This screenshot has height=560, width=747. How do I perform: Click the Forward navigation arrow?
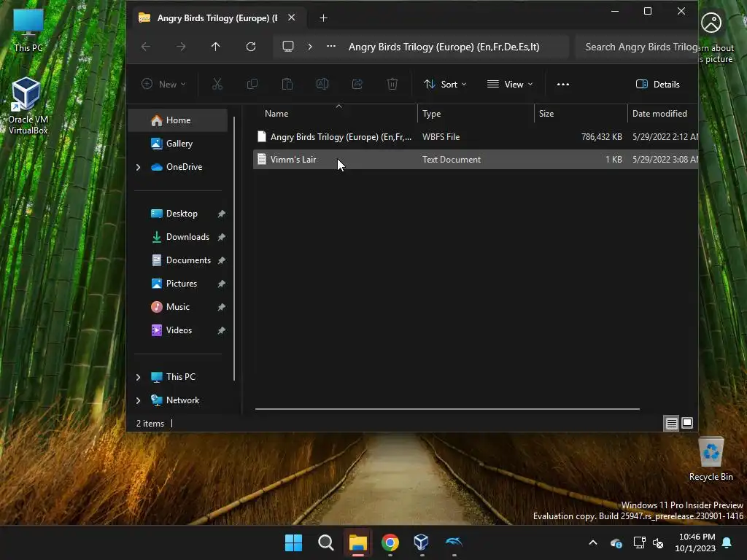point(181,47)
